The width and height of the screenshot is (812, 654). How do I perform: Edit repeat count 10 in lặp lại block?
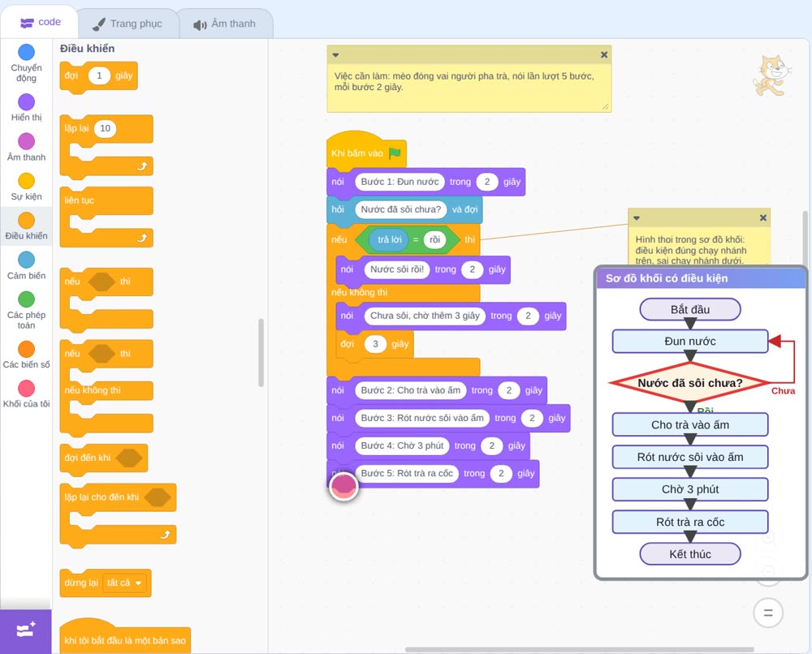coord(105,128)
